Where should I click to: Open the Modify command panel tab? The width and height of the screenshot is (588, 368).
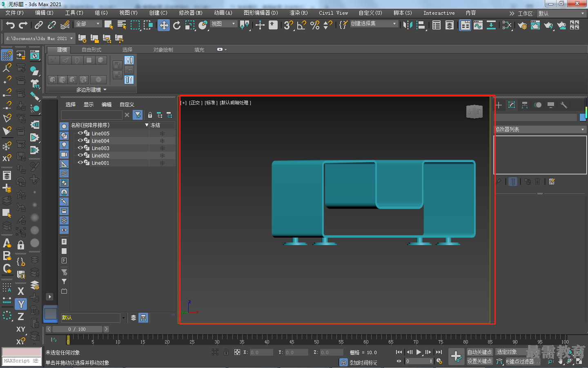pyautogui.click(x=512, y=105)
